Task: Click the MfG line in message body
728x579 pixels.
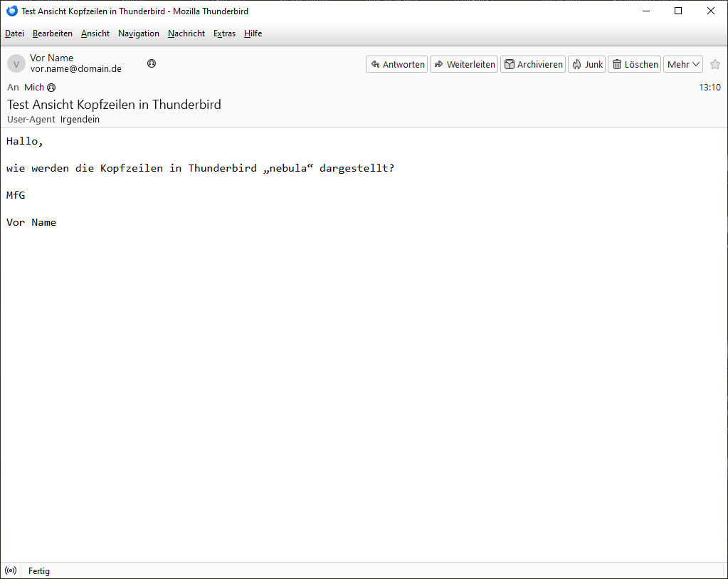Action: coord(16,195)
